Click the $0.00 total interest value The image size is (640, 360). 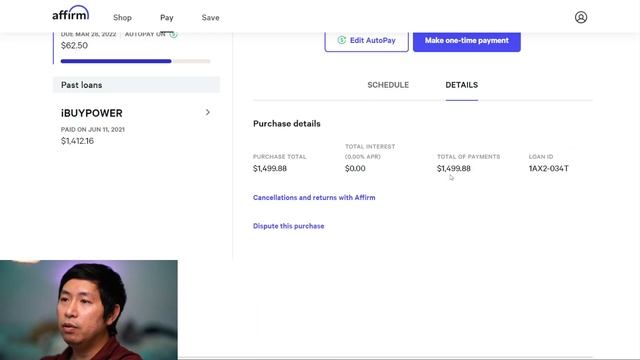355,168
